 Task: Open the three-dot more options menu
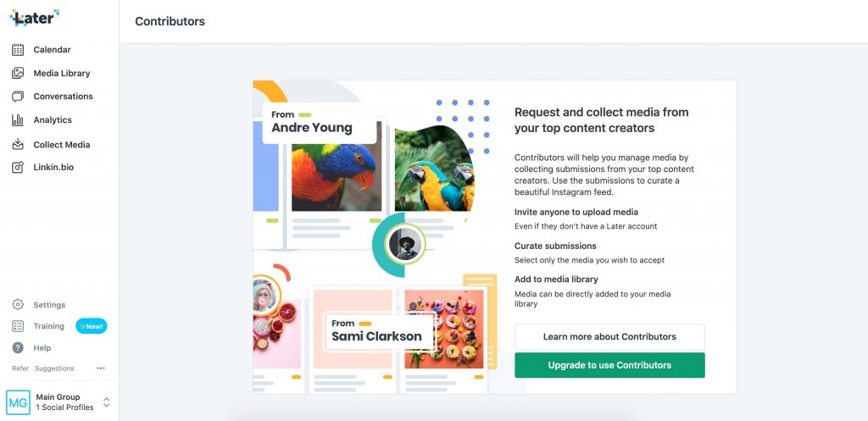[x=101, y=368]
